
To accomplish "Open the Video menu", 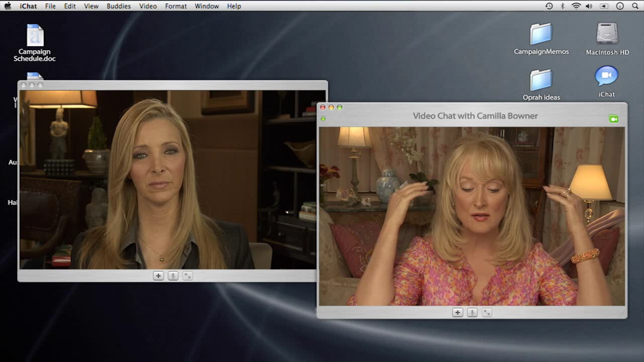I will click(x=148, y=6).
